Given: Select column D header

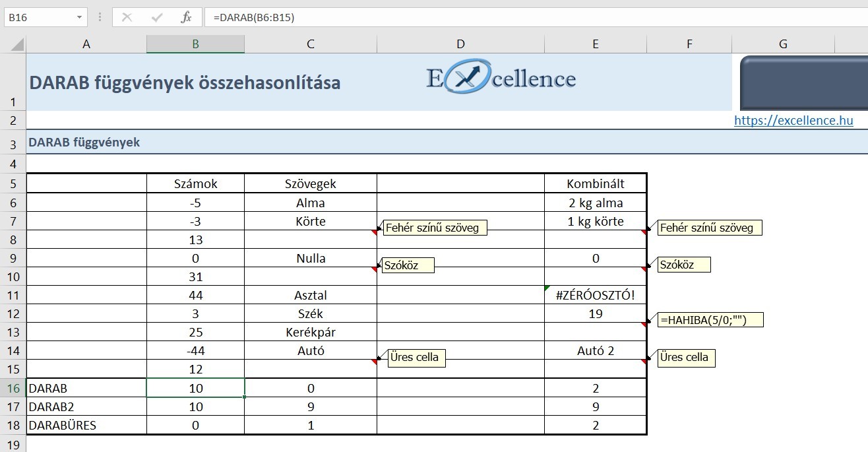Looking at the screenshot, I should 460,44.
